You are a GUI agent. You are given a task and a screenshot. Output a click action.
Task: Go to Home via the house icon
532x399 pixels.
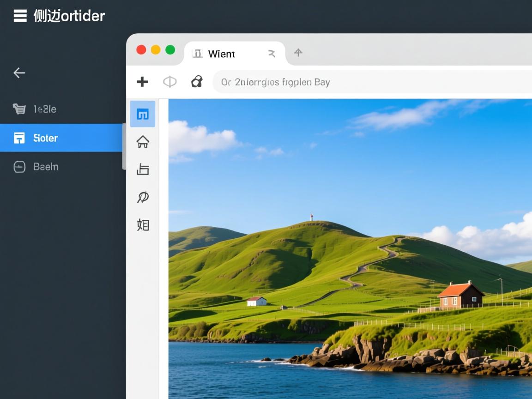coord(143,142)
